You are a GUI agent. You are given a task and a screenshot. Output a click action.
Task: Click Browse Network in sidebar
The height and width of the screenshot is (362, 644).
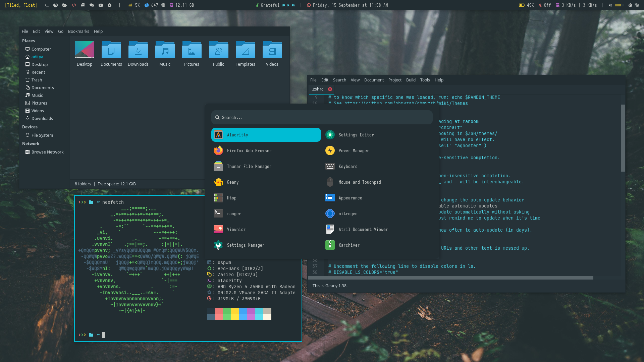click(x=47, y=152)
